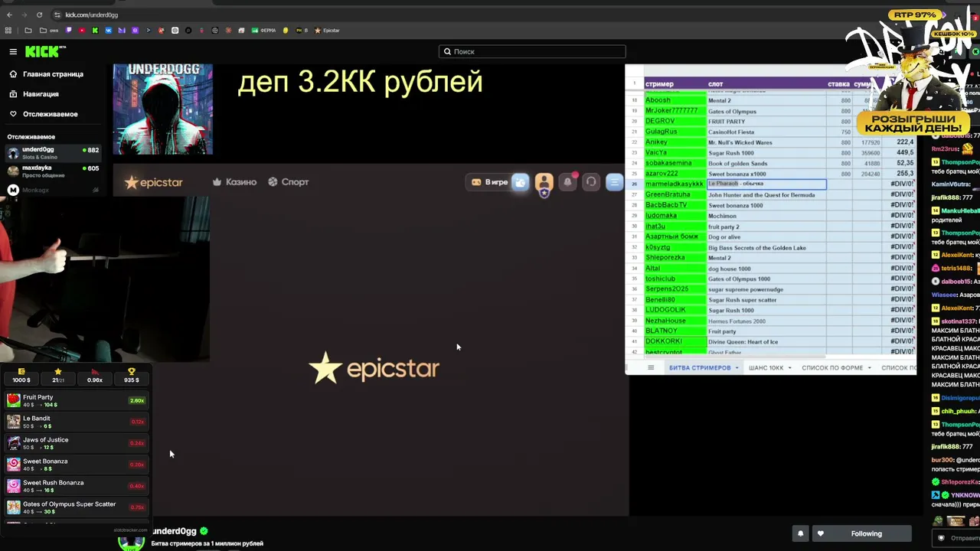
Task: Click the Поиск search field
Action: [x=532, y=51]
